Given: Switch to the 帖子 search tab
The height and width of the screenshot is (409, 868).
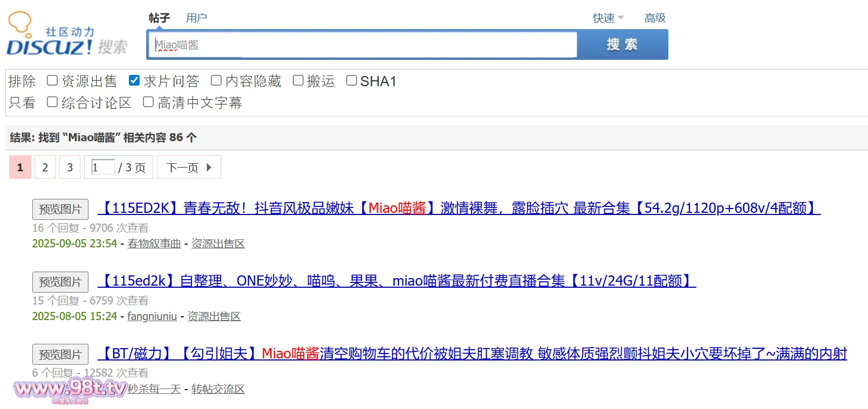Looking at the screenshot, I should [159, 18].
